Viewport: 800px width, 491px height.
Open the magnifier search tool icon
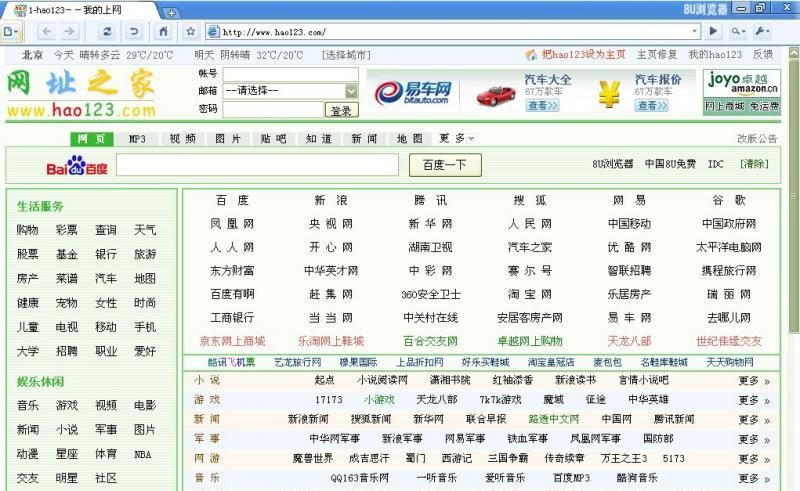[738, 32]
